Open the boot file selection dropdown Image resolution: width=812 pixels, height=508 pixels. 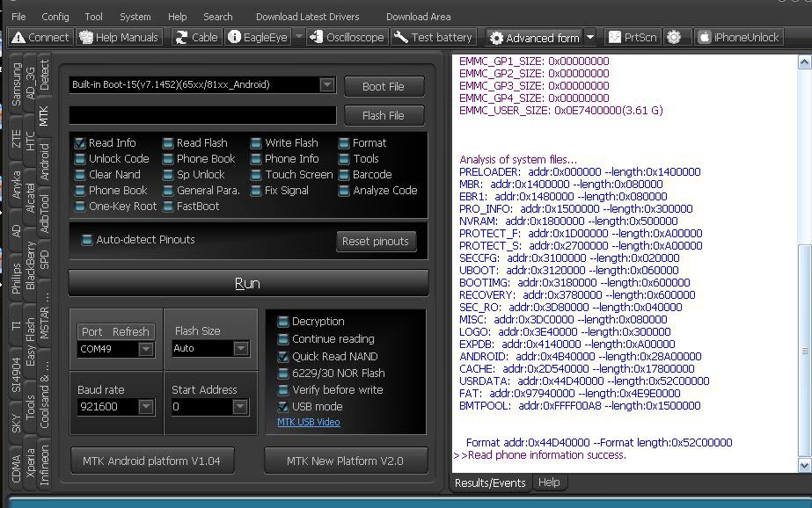326,85
